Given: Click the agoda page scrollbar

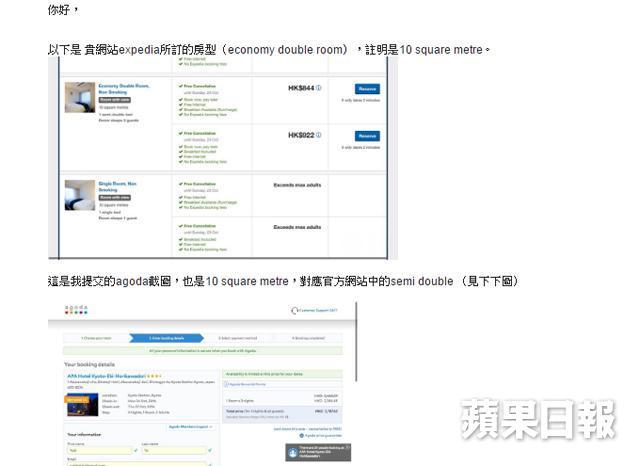Looking at the screenshot, I should click(x=356, y=342).
